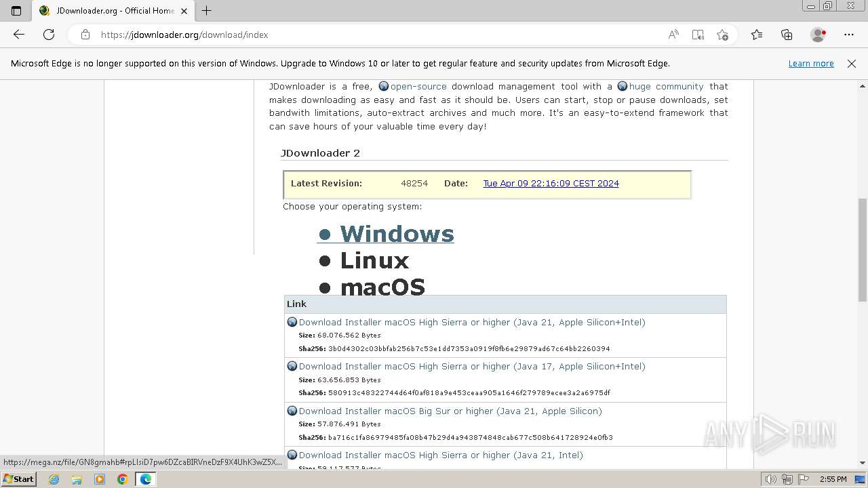Download macOS High Sierra Java 17 installer
The image size is (868, 488).
pos(472,367)
